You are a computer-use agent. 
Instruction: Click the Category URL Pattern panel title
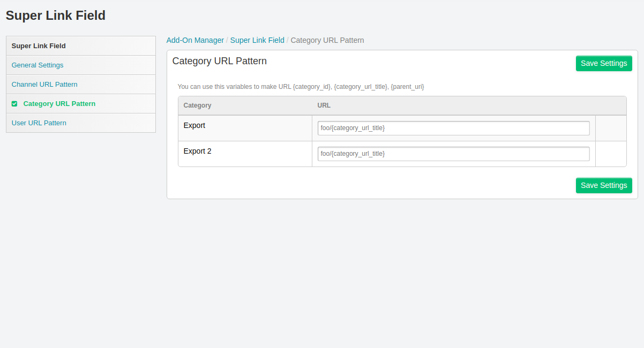(220, 61)
